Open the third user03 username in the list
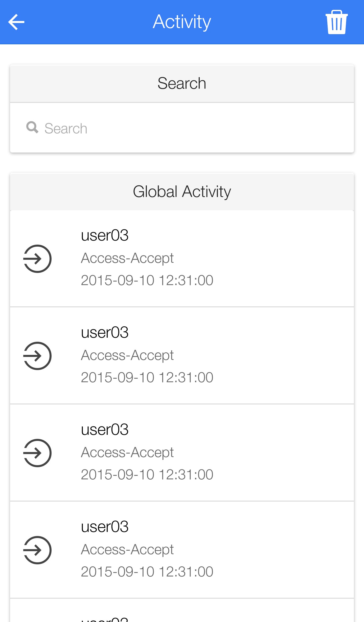Image resolution: width=364 pixels, height=622 pixels. click(105, 430)
